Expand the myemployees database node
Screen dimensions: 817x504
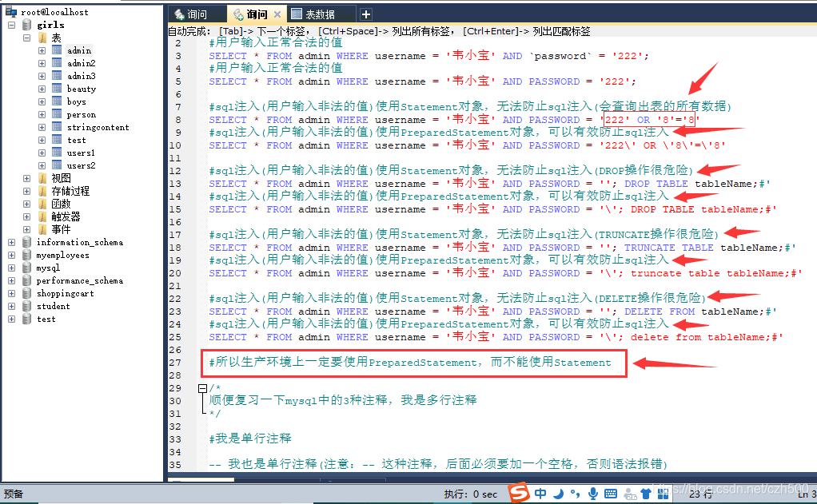pos(11,255)
